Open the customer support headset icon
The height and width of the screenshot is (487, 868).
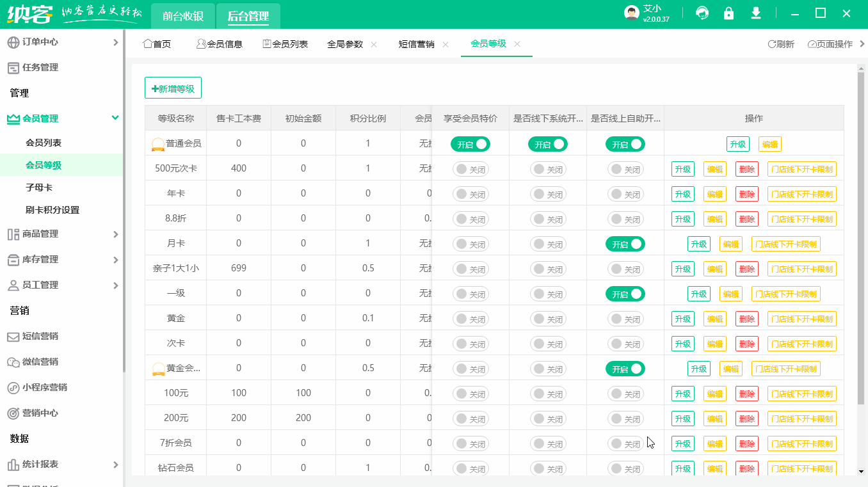click(702, 13)
